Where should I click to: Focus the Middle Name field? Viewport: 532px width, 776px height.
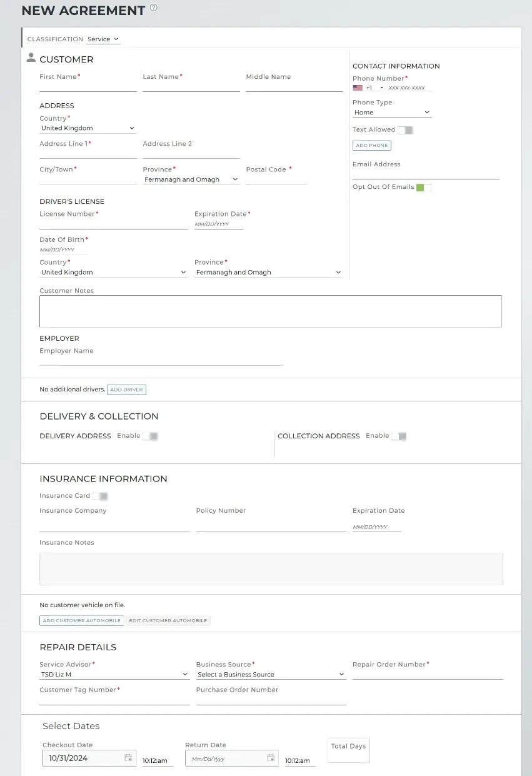click(x=294, y=86)
